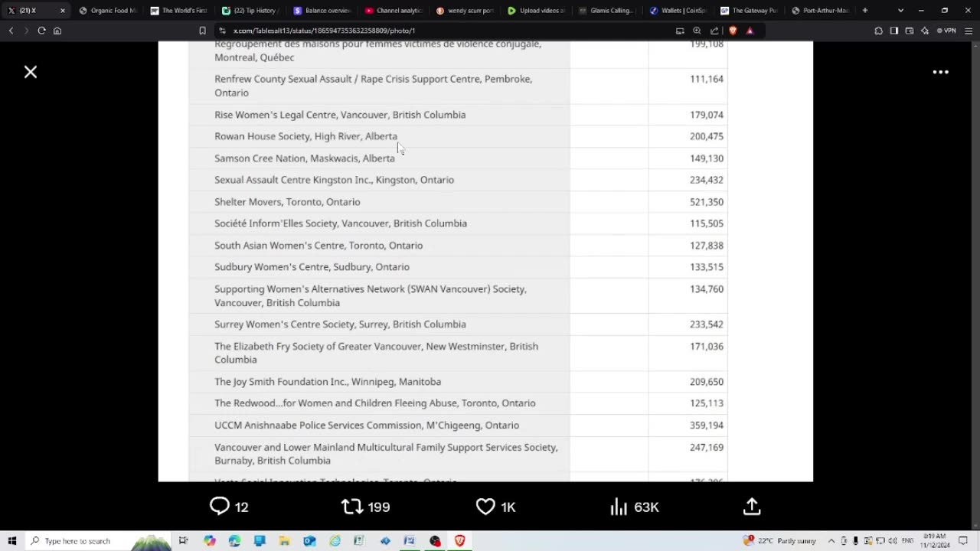Screen dimensions: 980x551
Task: Switch to the Organic Food tab
Action: (108, 11)
